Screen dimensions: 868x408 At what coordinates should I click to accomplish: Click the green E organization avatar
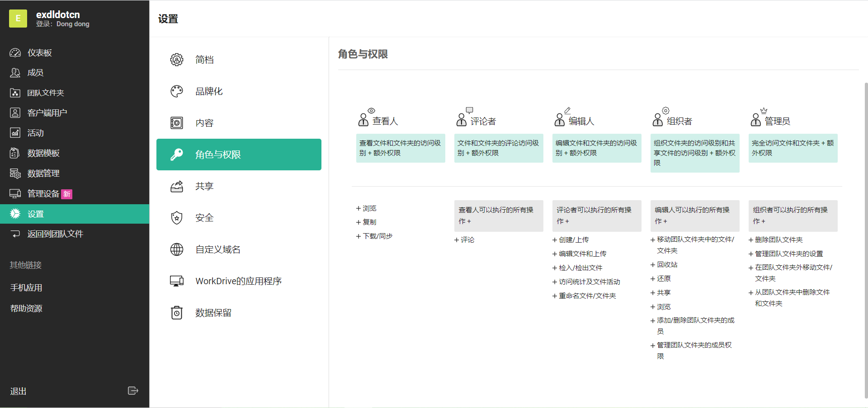[x=18, y=19]
